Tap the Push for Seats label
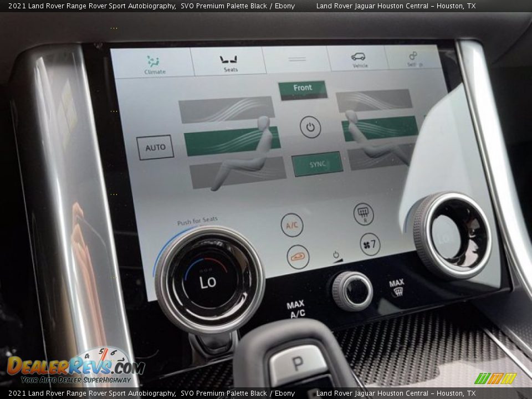532x399 pixels. (197, 221)
